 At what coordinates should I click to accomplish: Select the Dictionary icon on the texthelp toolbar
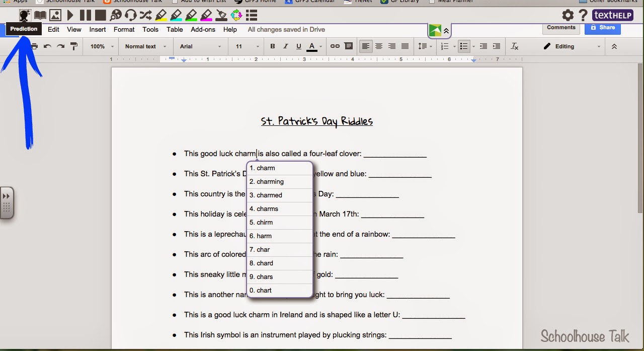tap(40, 15)
